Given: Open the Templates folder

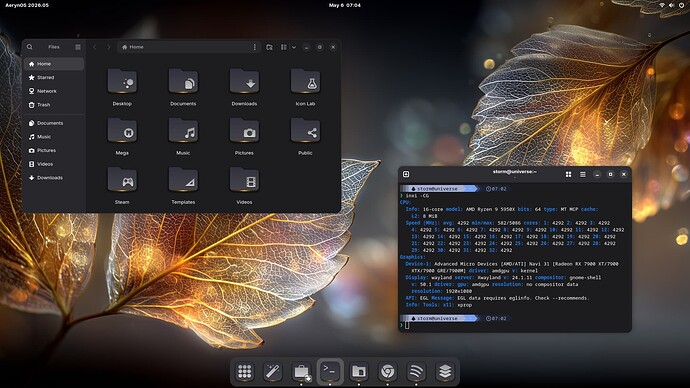Looking at the screenshot, I should (x=183, y=180).
